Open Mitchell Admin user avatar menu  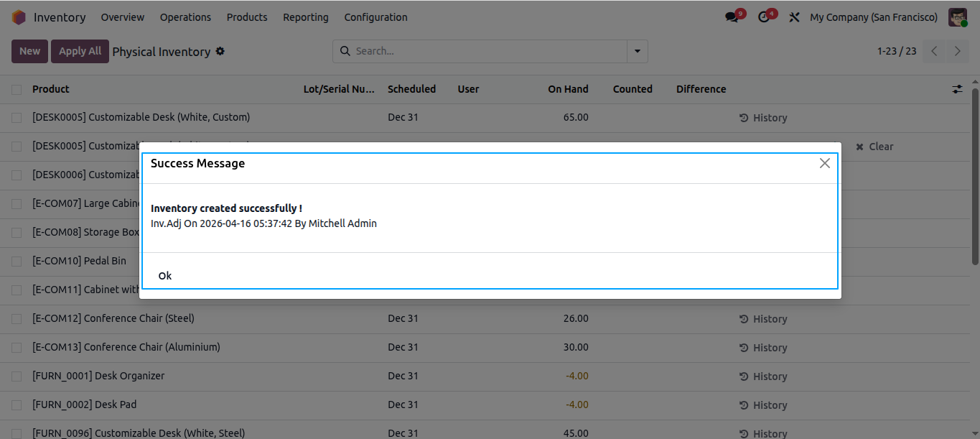(x=958, y=17)
